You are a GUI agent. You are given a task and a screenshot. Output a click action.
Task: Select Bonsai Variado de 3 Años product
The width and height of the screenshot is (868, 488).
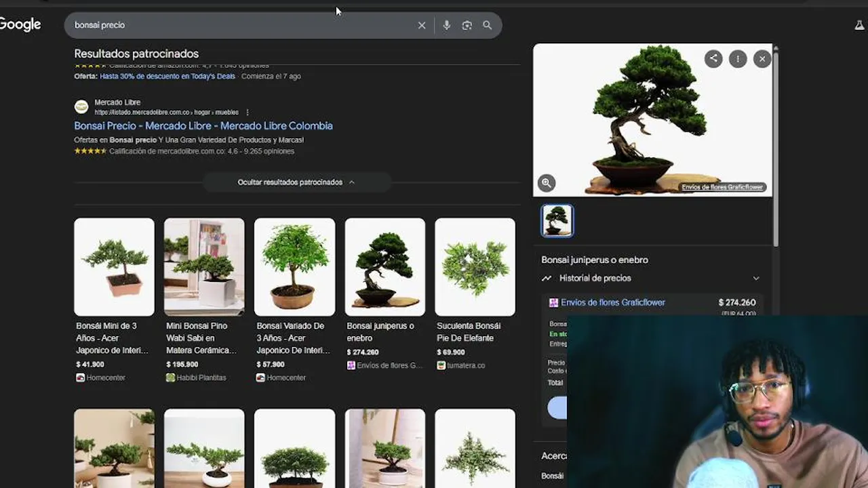click(x=294, y=300)
